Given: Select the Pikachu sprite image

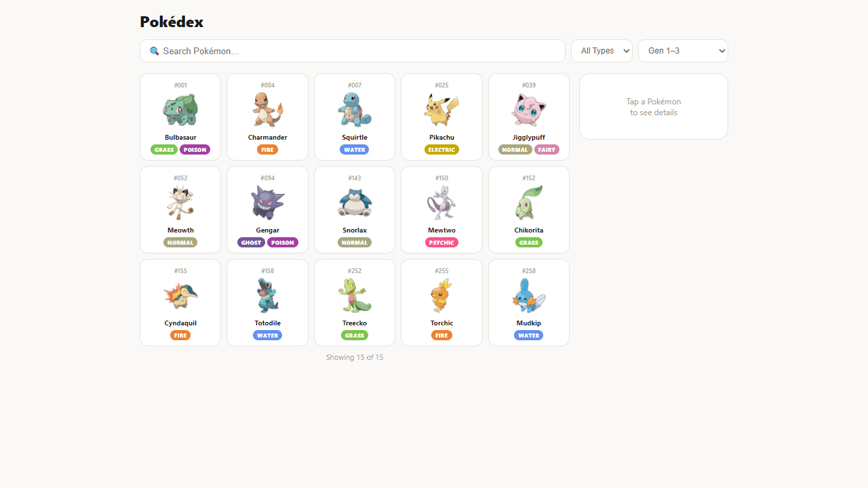Looking at the screenshot, I should pos(441,110).
